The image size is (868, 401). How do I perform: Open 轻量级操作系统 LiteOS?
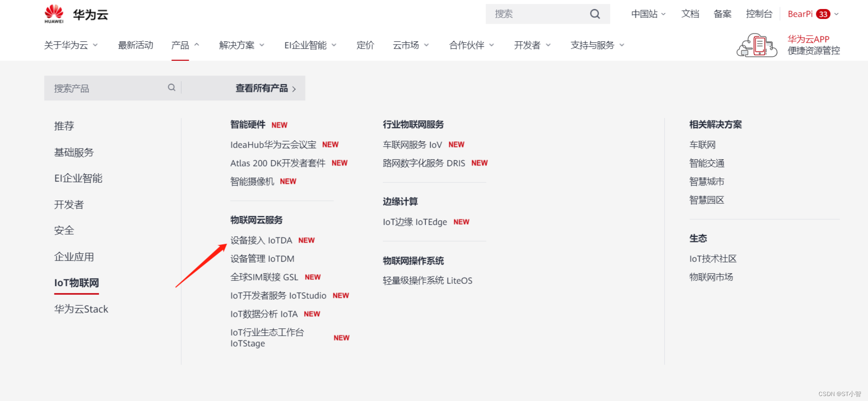click(x=427, y=280)
